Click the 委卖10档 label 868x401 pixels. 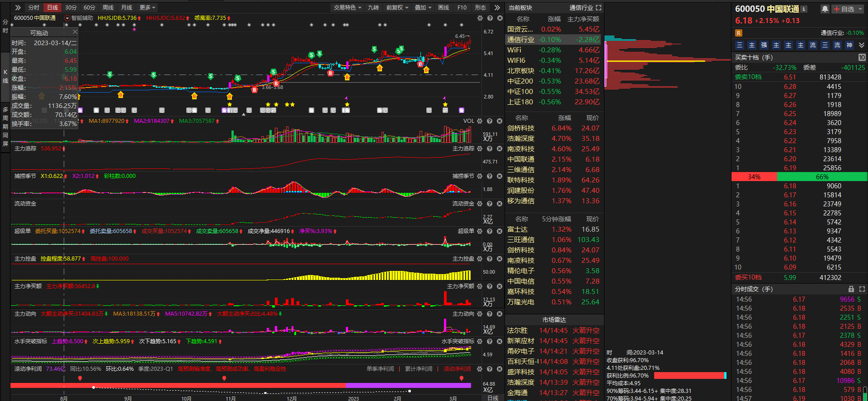(x=748, y=77)
